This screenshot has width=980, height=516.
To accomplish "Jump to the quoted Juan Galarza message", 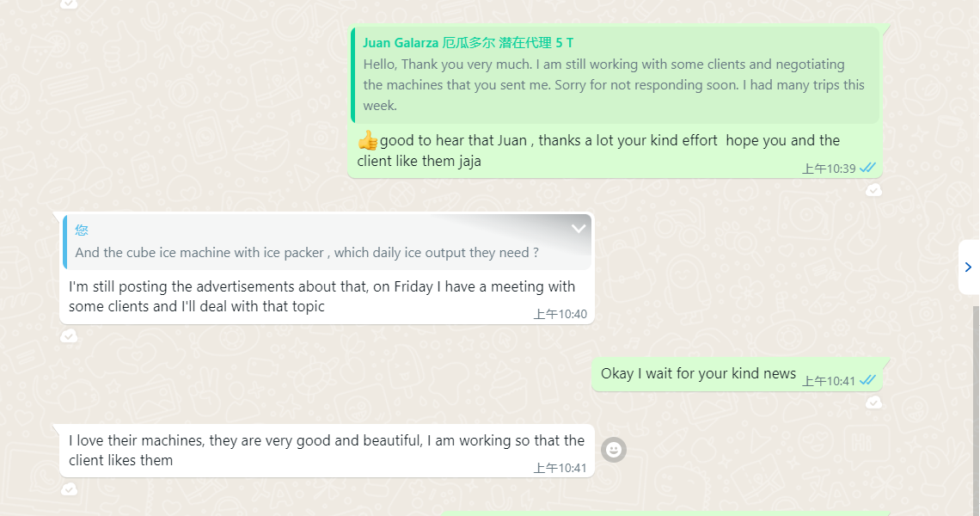I will (x=615, y=75).
